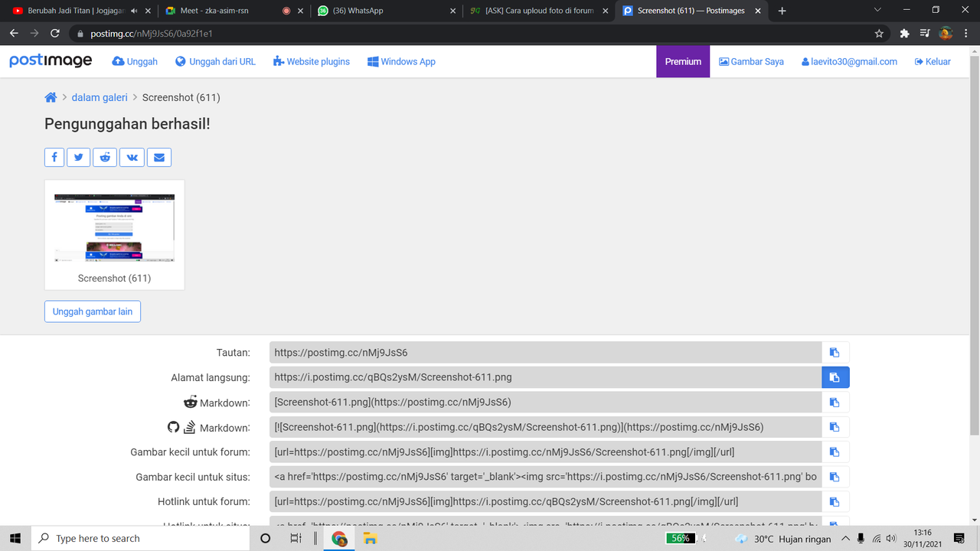The width and height of the screenshot is (980, 551).
Task: Copy Hotlink untuk forum code
Action: [835, 501]
